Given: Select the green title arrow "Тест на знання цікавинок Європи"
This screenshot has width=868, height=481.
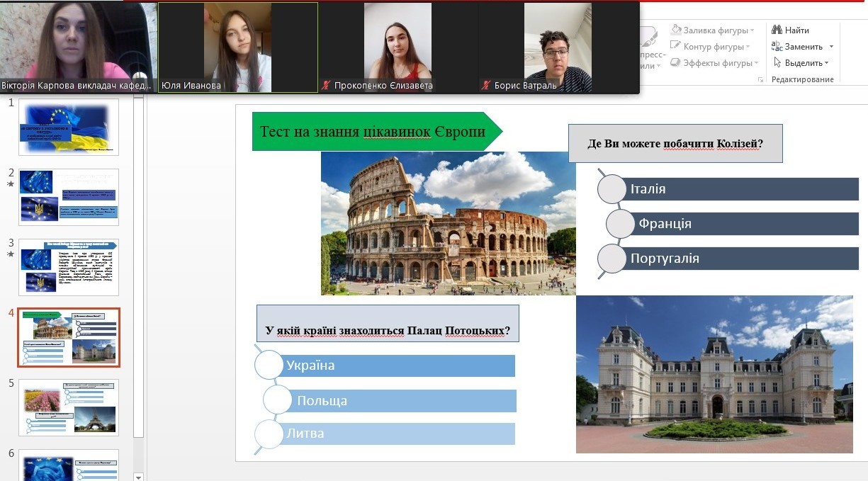Looking at the screenshot, I should click(x=377, y=132).
